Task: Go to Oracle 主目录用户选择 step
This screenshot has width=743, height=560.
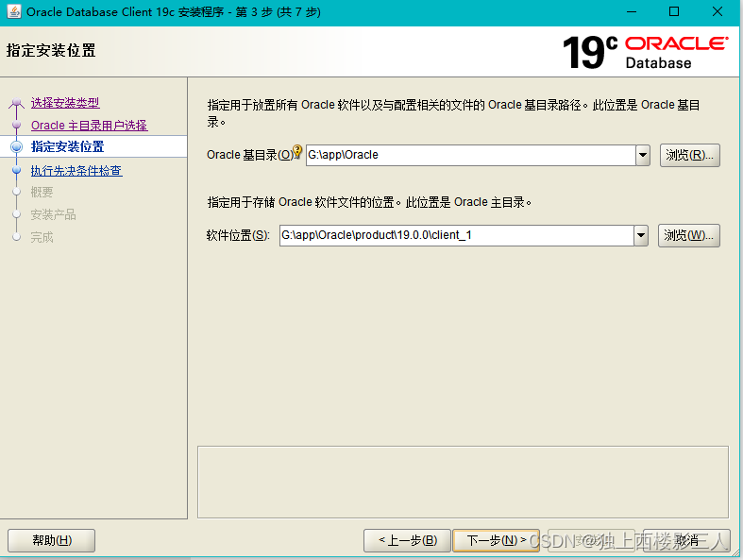Action: [90, 126]
